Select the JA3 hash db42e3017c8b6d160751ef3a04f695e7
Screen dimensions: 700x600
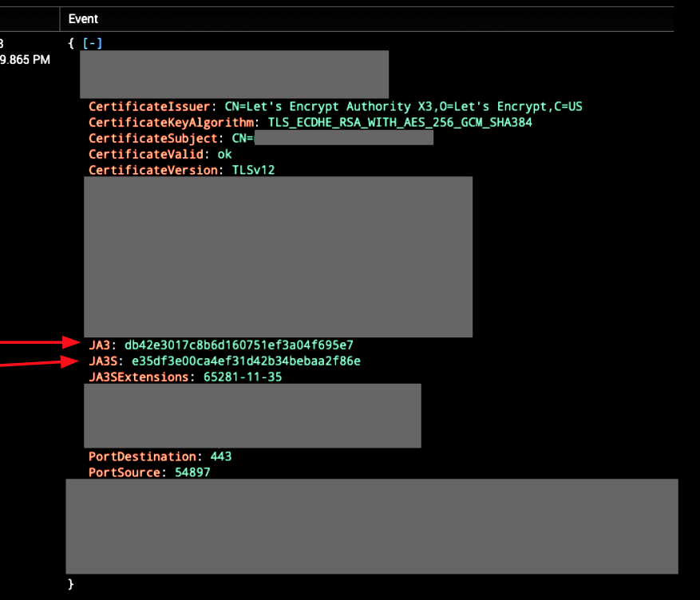(x=239, y=345)
